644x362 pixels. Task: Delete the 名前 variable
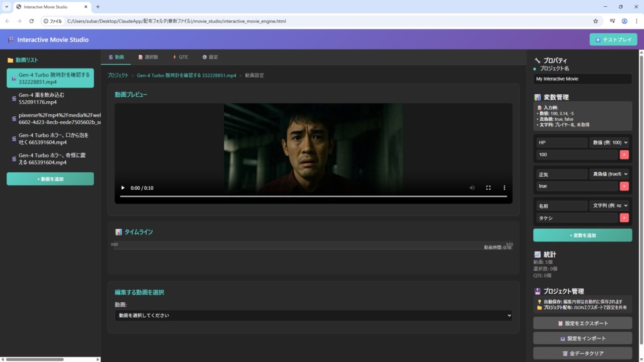click(x=625, y=218)
